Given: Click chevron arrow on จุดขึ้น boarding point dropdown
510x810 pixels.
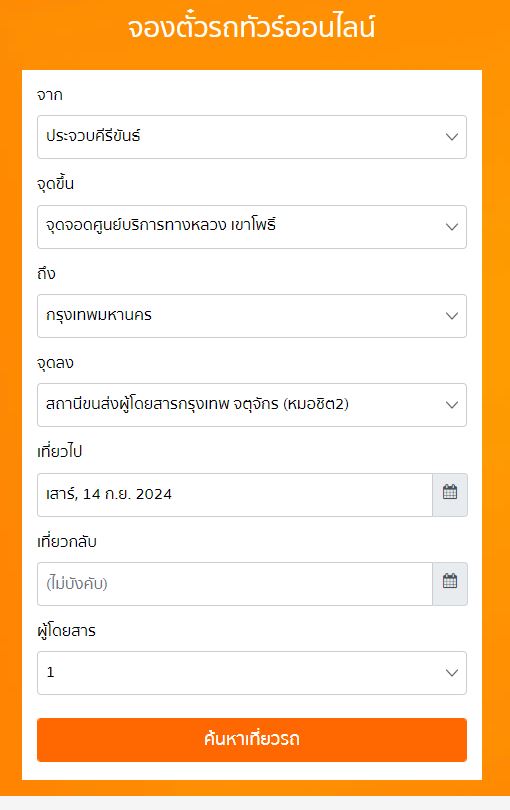Looking at the screenshot, I should (452, 227).
